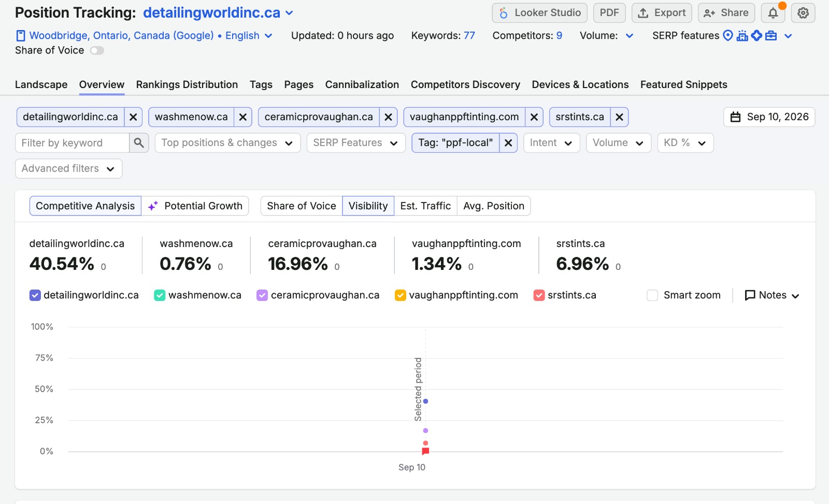Click the Export button
Viewport: 829px width, 504px height.
pos(662,13)
